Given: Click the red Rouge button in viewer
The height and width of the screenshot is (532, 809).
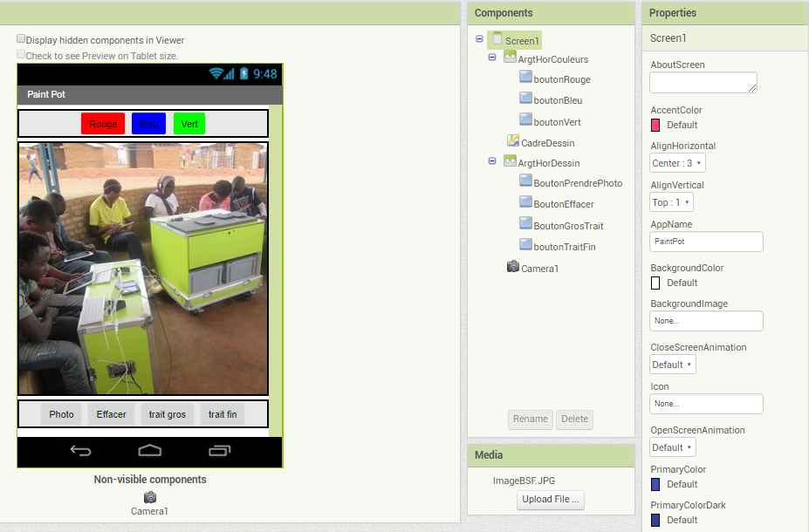Looking at the screenshot, I should (103, 124).
